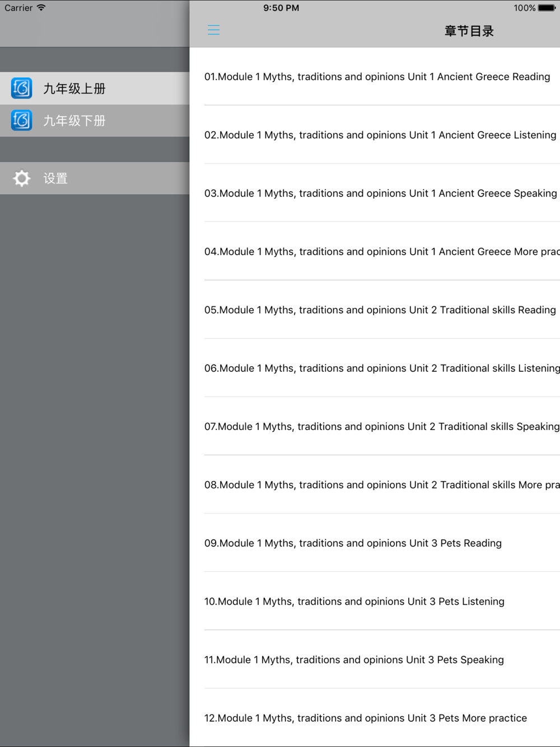Screen dimensions: 560x747
Task: Select 九年级上册 in the sidebar
Action: 95,88
